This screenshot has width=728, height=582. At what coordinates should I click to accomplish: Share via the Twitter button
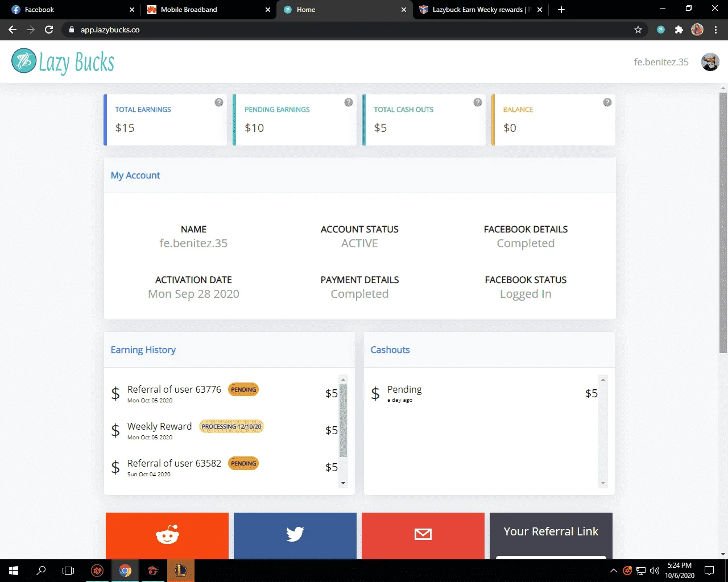coord(295,535)
